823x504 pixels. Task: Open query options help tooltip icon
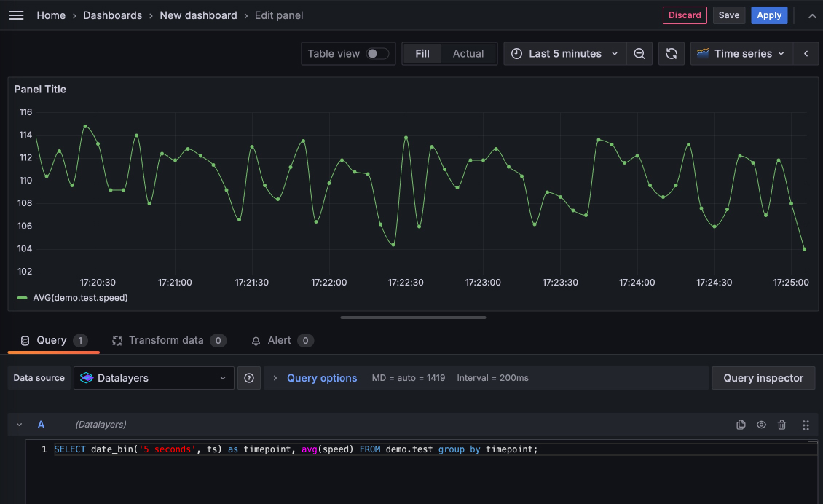[248, 377]
